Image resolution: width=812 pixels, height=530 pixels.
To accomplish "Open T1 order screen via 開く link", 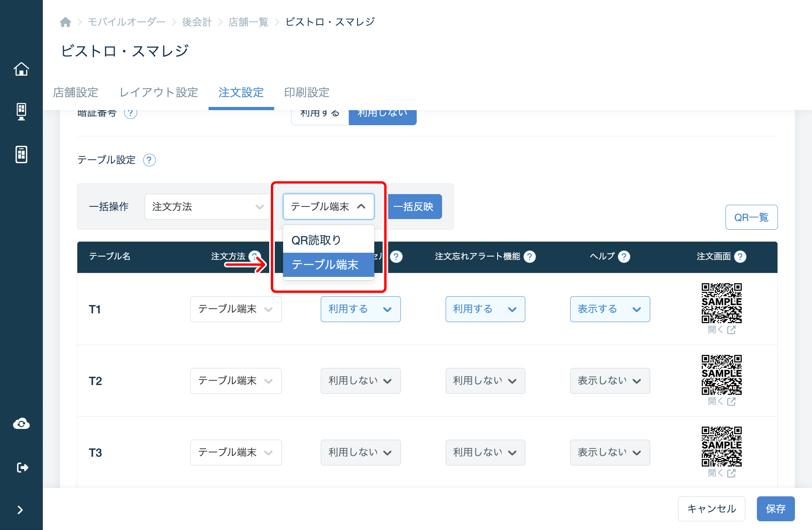I will (x=722, y=330).
